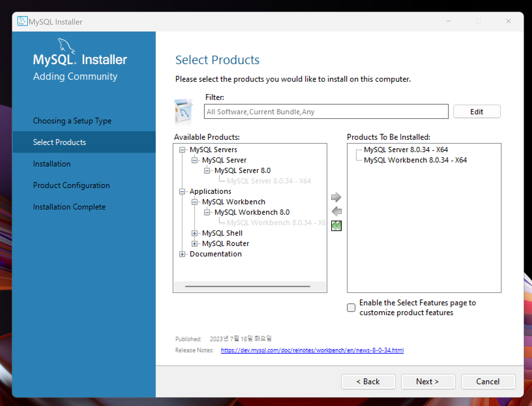Click the Edit filter button
This screenshot has width=532, height=406.
(x=476, y=112)
